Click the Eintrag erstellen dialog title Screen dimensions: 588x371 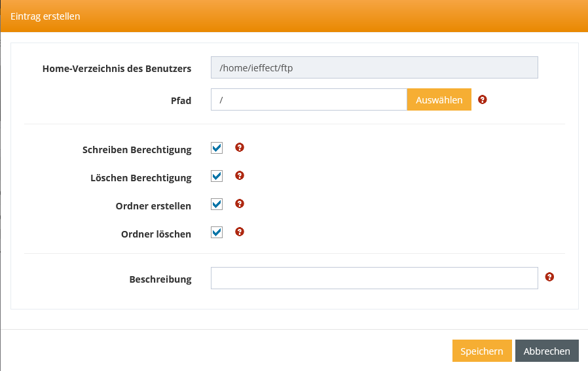tap(45, 16)
